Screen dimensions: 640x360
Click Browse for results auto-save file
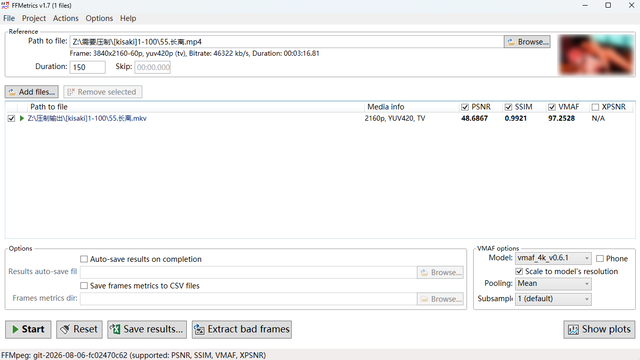[440, 272]
